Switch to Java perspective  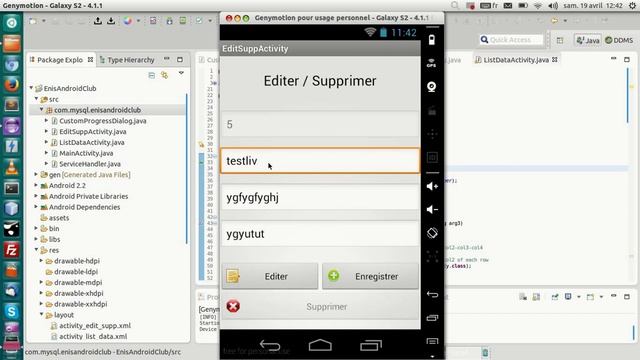click(588, 40)
